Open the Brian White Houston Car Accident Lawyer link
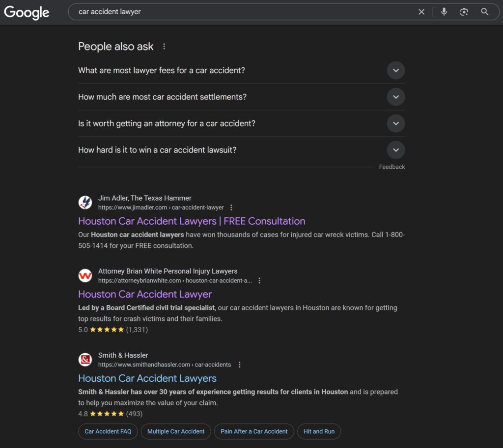Screen dimensions: 503x448 [x=145, y=294]
